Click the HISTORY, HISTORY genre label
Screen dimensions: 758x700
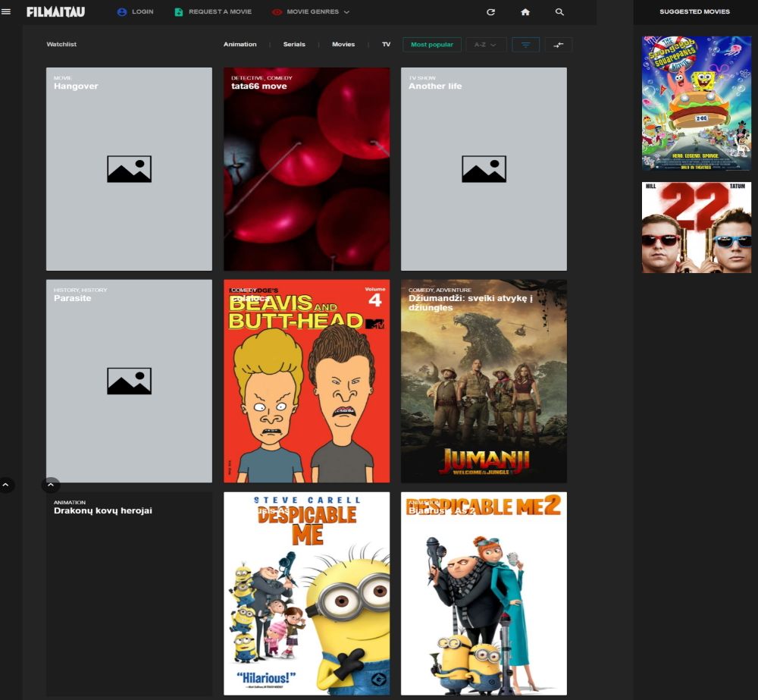click(x=80, y=290)
